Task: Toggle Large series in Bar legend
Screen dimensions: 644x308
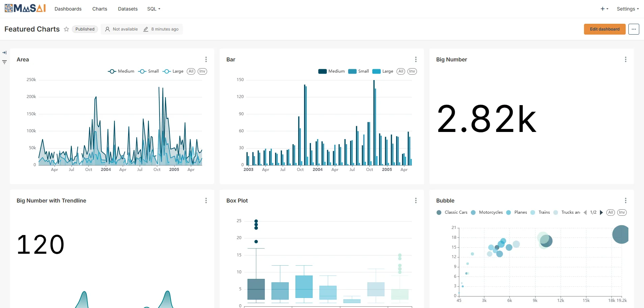Action: (x=383, y=71)
